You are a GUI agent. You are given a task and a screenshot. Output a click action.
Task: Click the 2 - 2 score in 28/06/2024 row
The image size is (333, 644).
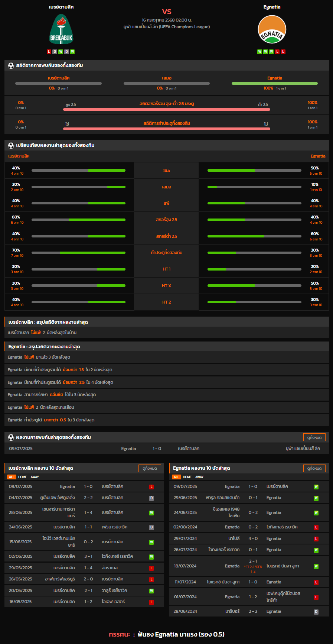point(253,611)
